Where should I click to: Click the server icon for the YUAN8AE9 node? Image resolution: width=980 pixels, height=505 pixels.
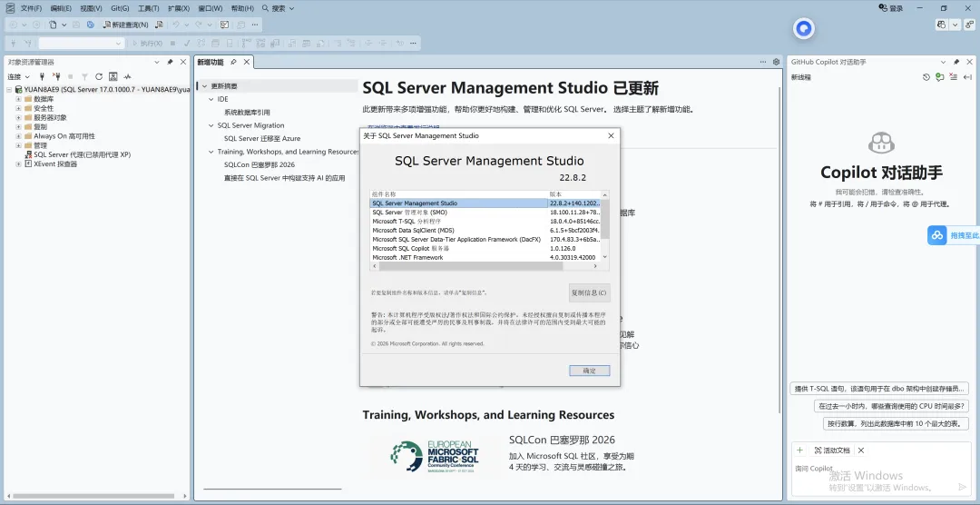point(19,90)
